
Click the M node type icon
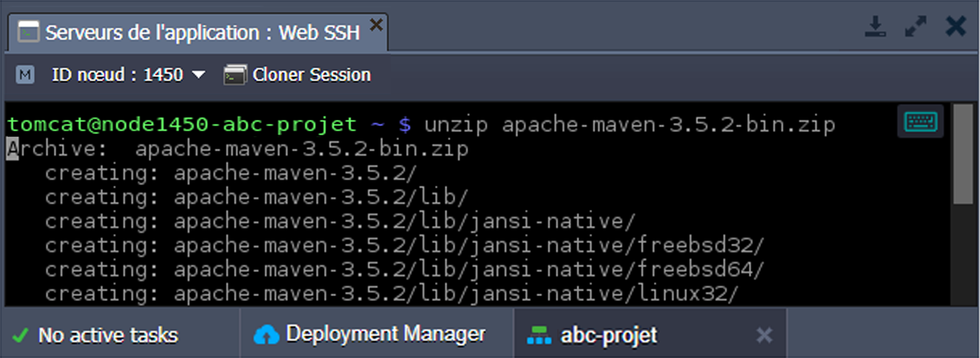click(x=25, y=75)
